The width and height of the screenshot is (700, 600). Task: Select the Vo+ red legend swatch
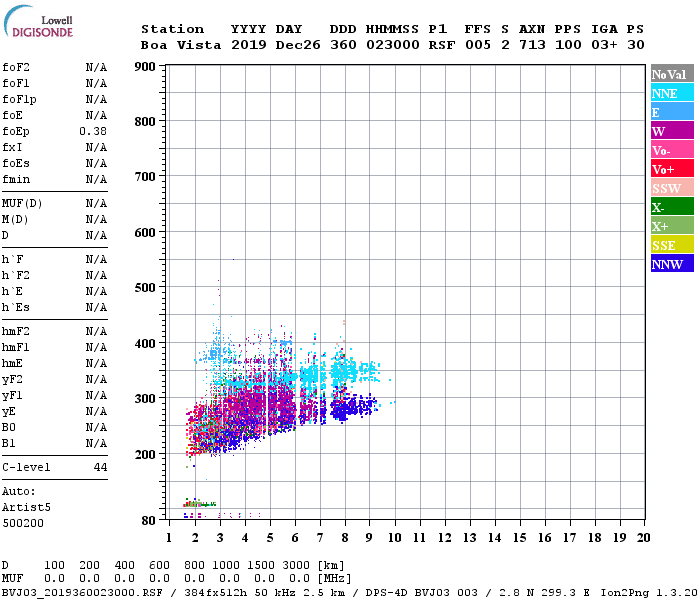click(x=672, y=169)
